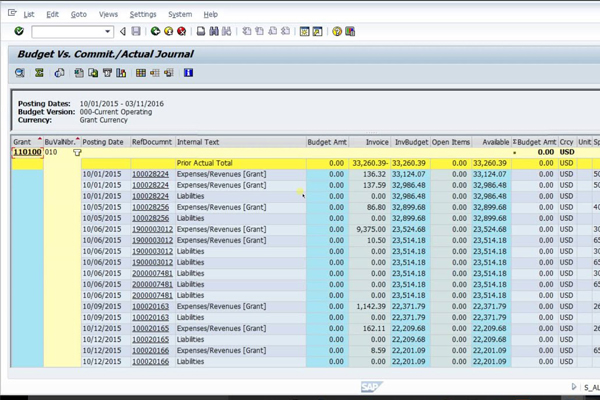Click the red Cancel icon
Image resolution: width=600 pixels, height=400 pixels.
point(181,31)
